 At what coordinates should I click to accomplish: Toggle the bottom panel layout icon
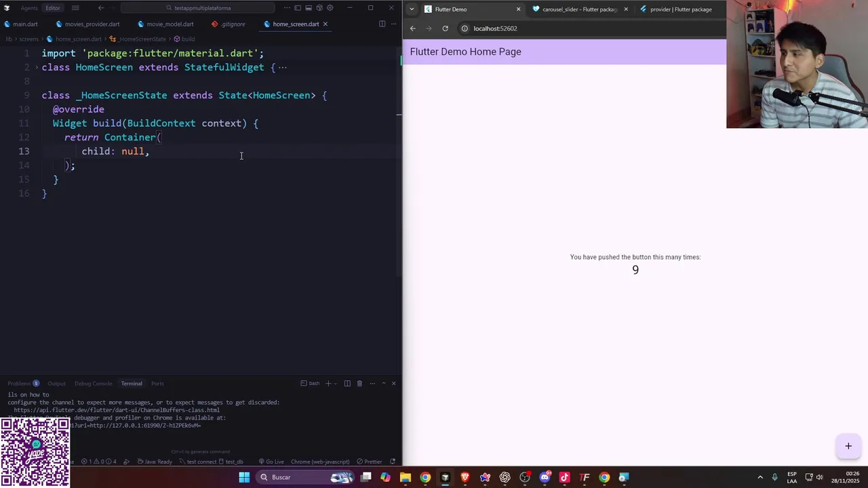309,8
